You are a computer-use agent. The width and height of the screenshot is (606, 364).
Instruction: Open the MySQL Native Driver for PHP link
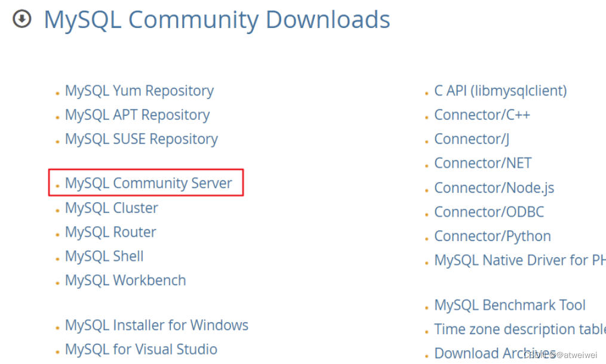[x=520, y=260]
